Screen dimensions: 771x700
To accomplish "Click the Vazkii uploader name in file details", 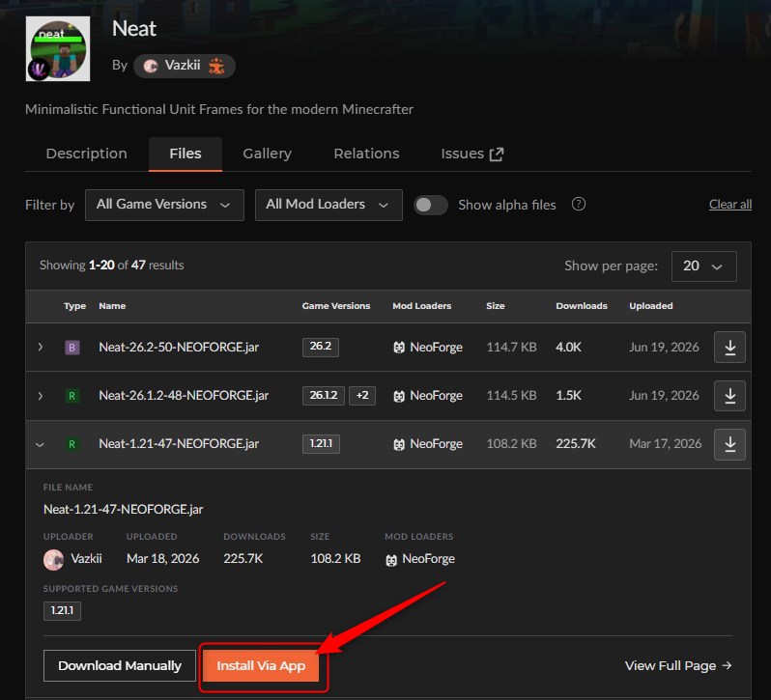I will [86, 558].
